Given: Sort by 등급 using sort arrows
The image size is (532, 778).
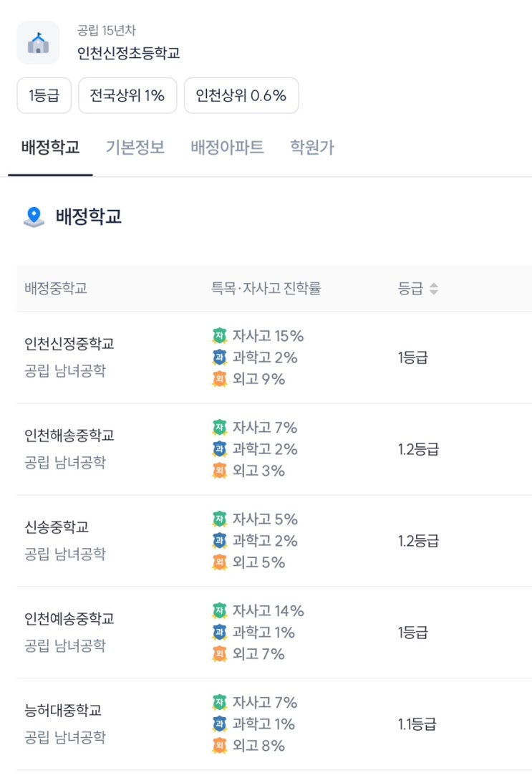Looking at the screenshot, I should coord(434,289).
